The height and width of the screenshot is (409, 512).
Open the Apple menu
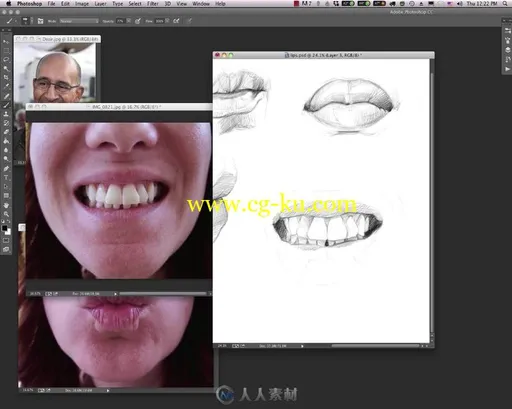tap(8, 4)
